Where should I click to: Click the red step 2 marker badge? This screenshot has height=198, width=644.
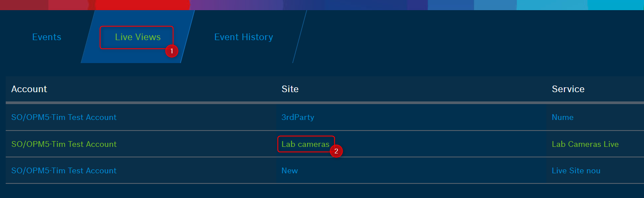(x=337, y=151)
